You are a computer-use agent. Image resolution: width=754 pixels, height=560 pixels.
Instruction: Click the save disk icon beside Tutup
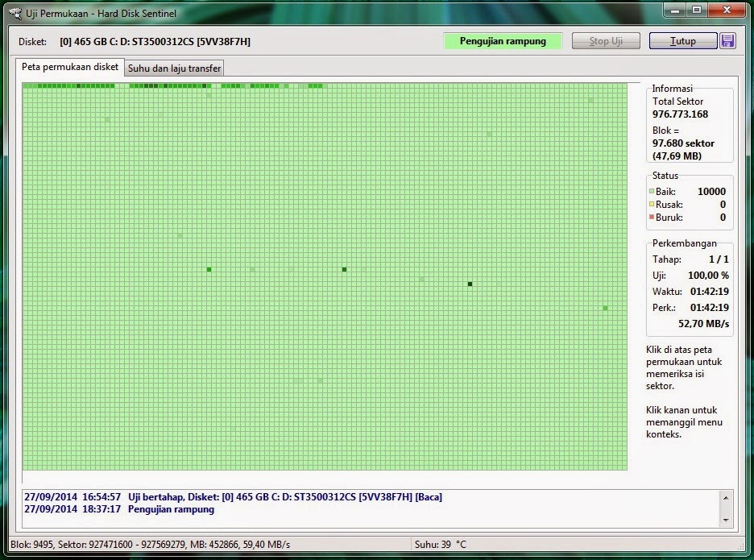[727, 41]
